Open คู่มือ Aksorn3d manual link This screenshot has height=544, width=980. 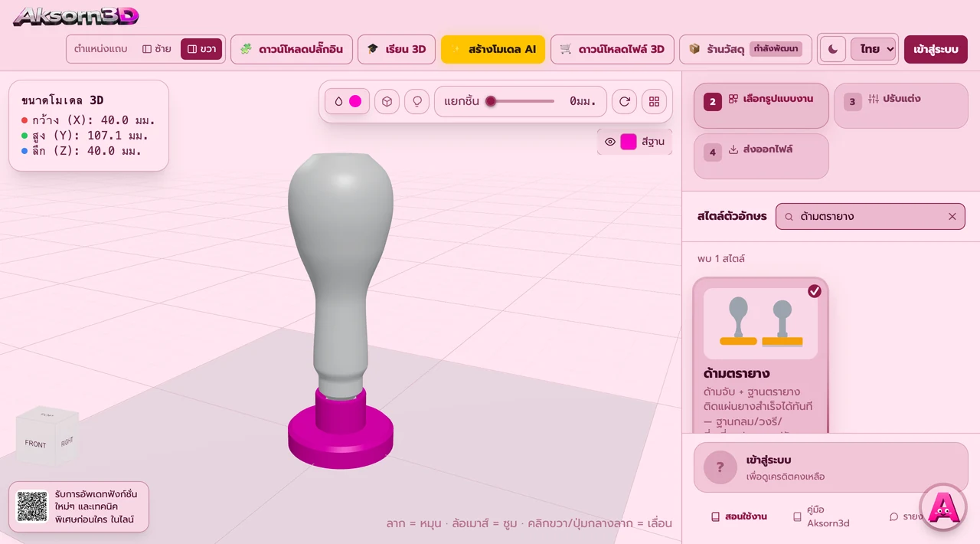[821, 516]
